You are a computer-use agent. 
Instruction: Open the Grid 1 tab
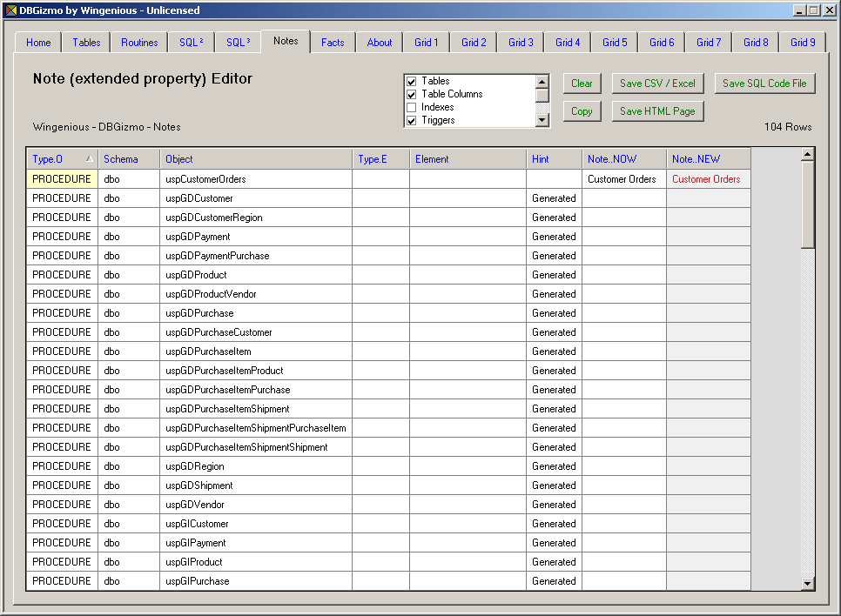tap(427, 43)
